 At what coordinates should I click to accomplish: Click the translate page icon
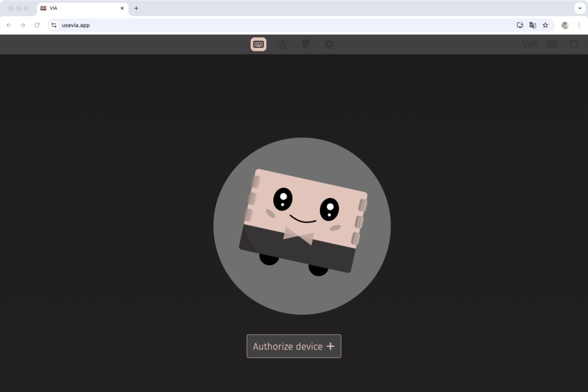pos(533,25)
